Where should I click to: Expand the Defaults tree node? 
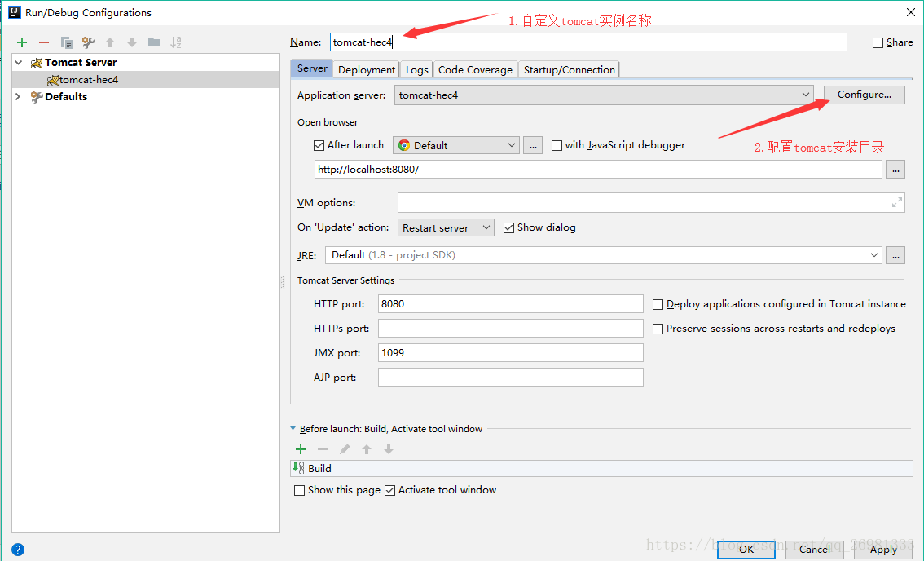pos(18,97)
